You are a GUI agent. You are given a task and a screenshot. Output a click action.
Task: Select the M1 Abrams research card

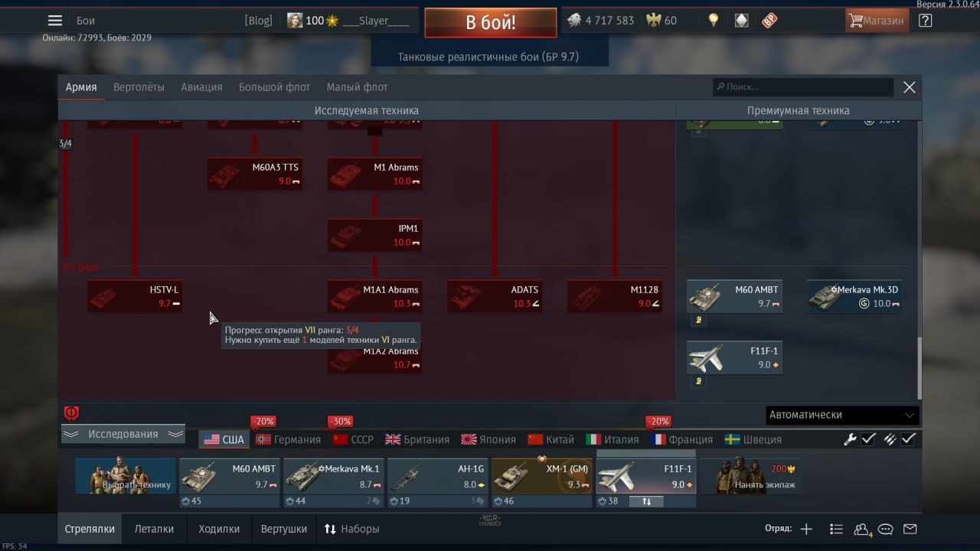point(374,174)
